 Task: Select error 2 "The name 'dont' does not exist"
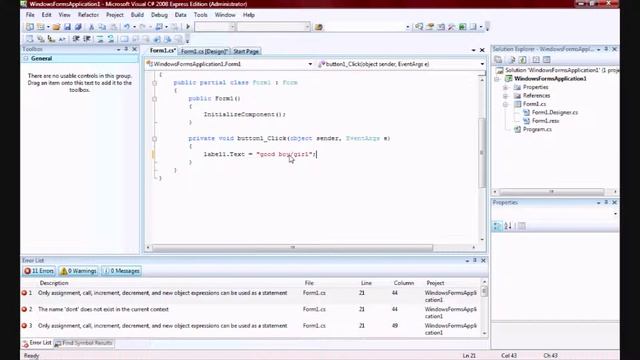(x=253, y=313)
